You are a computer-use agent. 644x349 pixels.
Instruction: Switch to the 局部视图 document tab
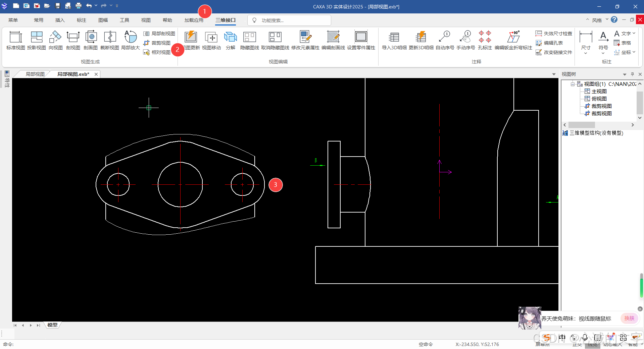[x=35, y=74]
